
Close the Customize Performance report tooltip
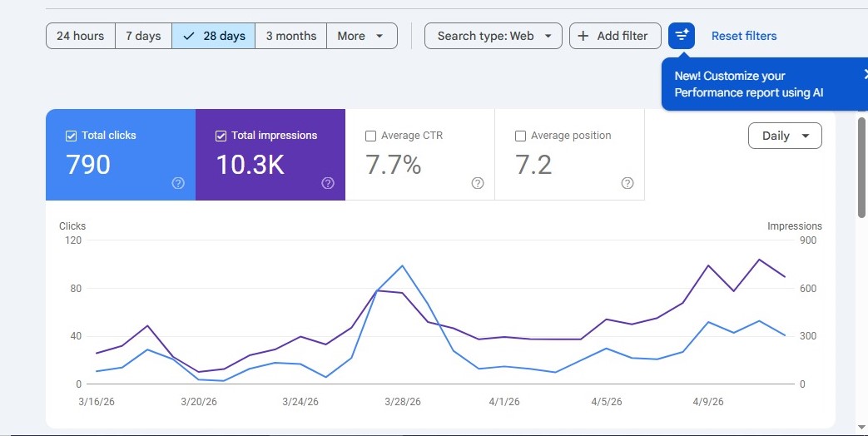click(866, 75)
